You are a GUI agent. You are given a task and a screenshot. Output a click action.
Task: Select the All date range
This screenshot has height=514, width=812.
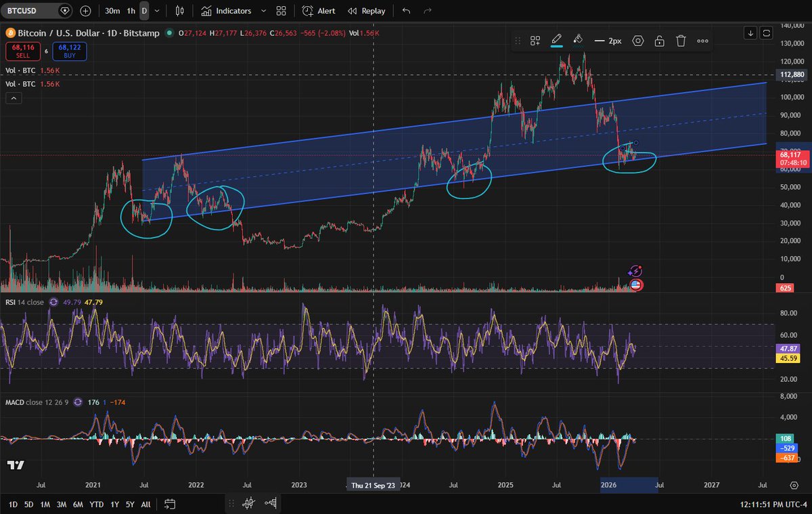pos(145,504)
